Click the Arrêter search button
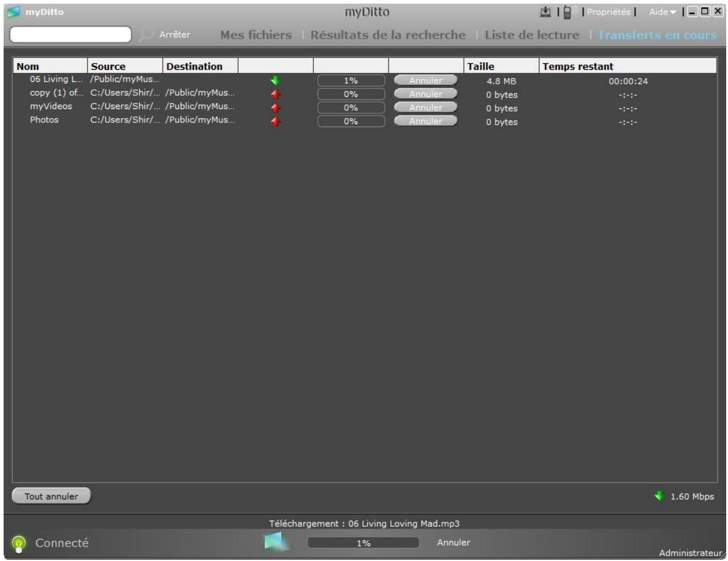Image resolution: width=728 pixels, height=561 pixels. 175,35
